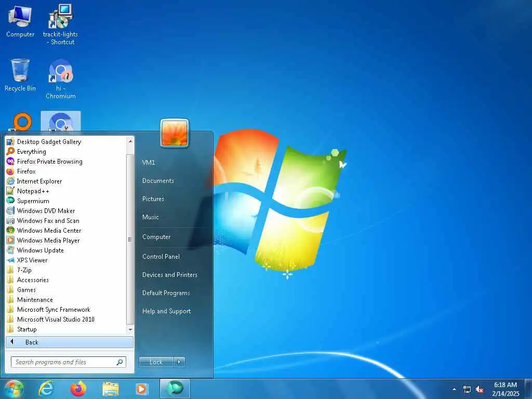Click the Everything magnifier icon
Screen dimensions: 532x399
pos(10,152)
